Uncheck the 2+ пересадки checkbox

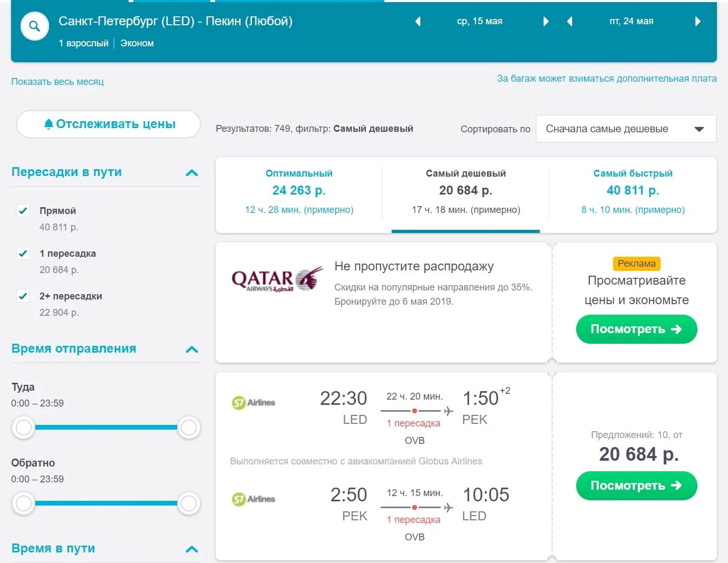[23, 296]
